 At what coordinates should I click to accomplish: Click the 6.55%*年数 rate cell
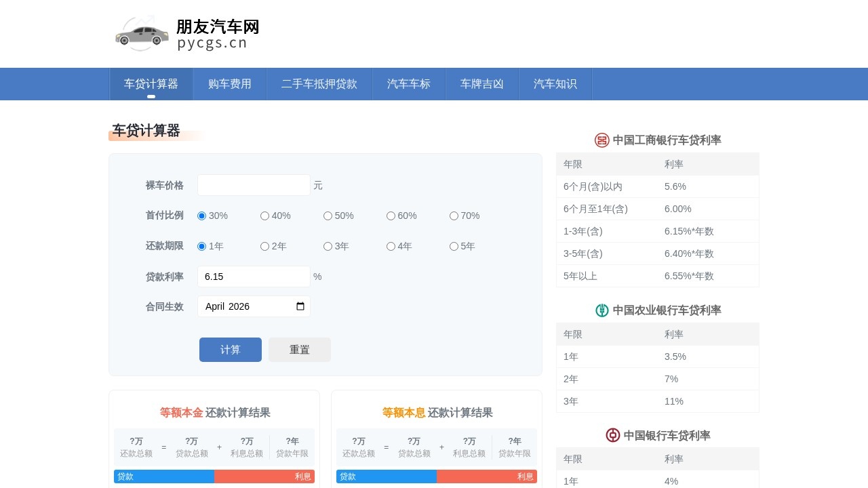[x=708, y=276]
